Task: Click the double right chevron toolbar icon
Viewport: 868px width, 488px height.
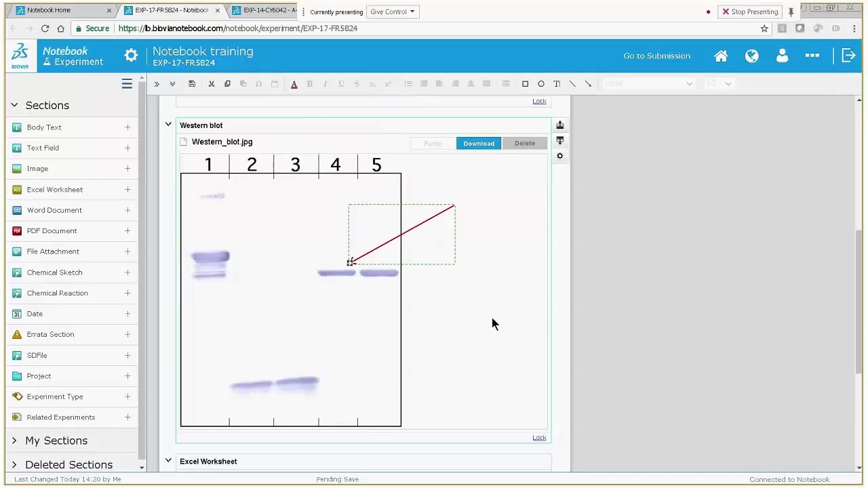Action: (x=157, y=84)
